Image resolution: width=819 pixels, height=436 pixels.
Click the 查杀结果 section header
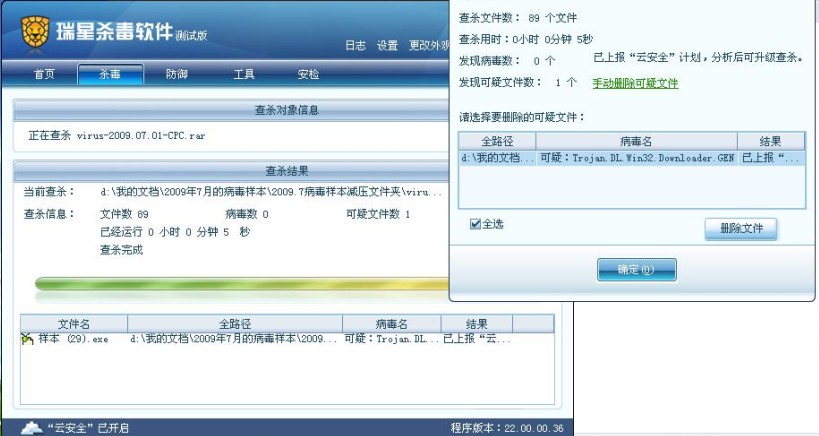tap(287, 171)
